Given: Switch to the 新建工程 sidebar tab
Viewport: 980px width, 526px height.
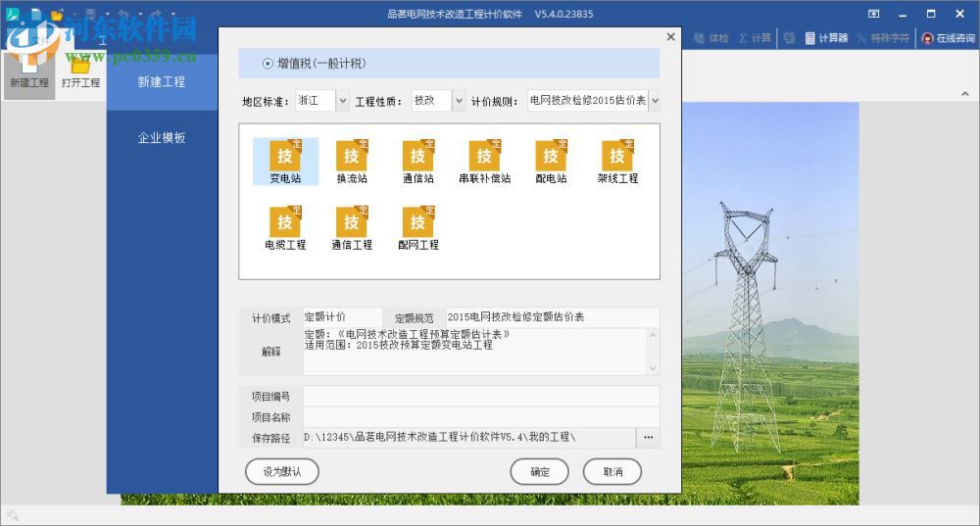Looking at the screenshot, I should click(162, 82).
